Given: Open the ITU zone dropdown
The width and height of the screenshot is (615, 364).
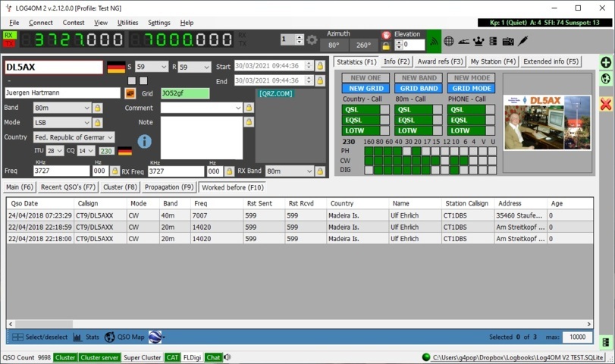Looking at the screenshot, I should click(55, 151).
